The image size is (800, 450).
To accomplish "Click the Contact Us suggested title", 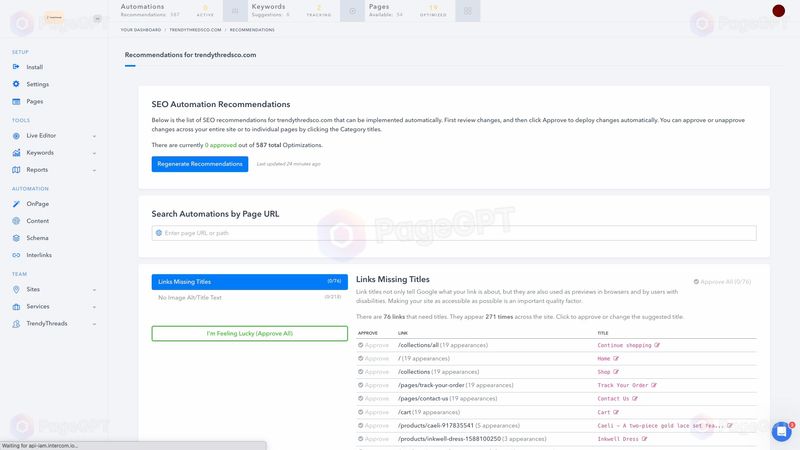I will coord(613,398).
